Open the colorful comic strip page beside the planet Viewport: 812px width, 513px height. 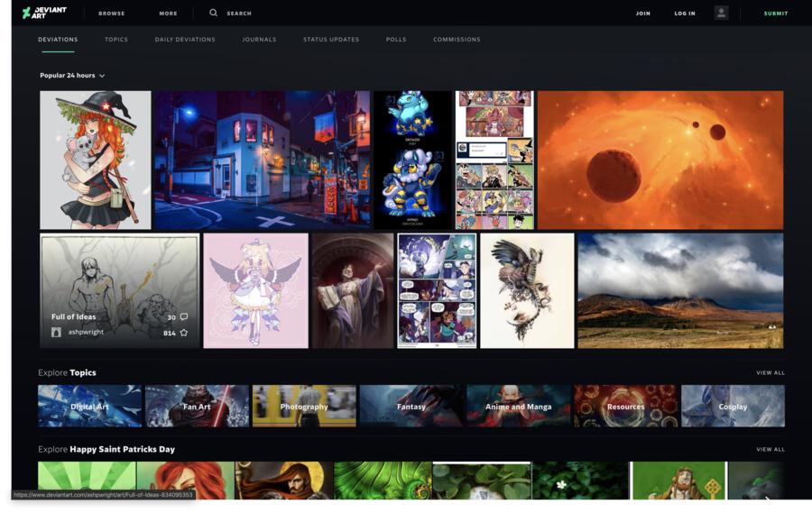(x=494, y=160)
